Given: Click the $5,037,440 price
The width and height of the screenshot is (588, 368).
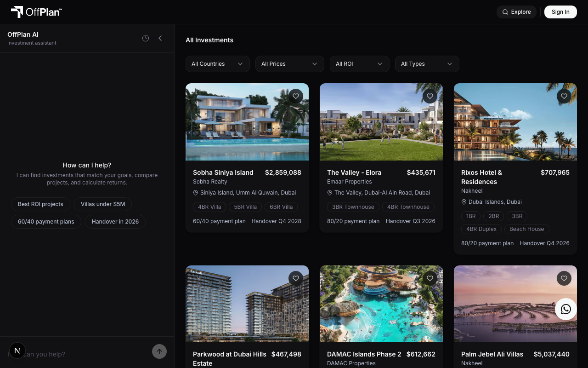Looking at the screenshot, I should tap(552, 354).
